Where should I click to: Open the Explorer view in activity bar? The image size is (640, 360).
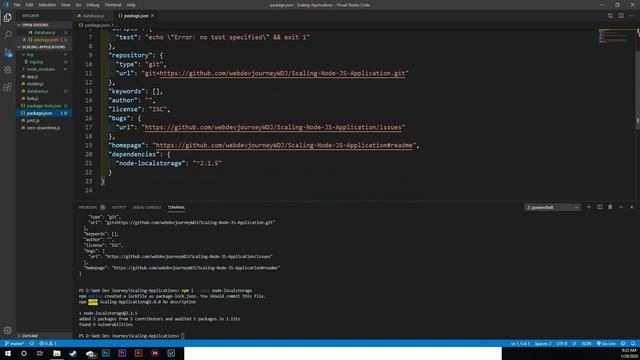click(x=7, y=18)
